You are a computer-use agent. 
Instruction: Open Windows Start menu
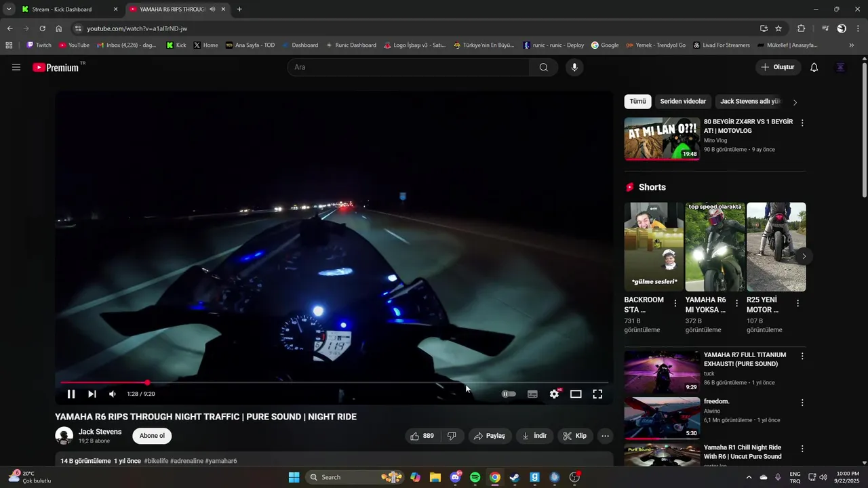click(294, 477)
